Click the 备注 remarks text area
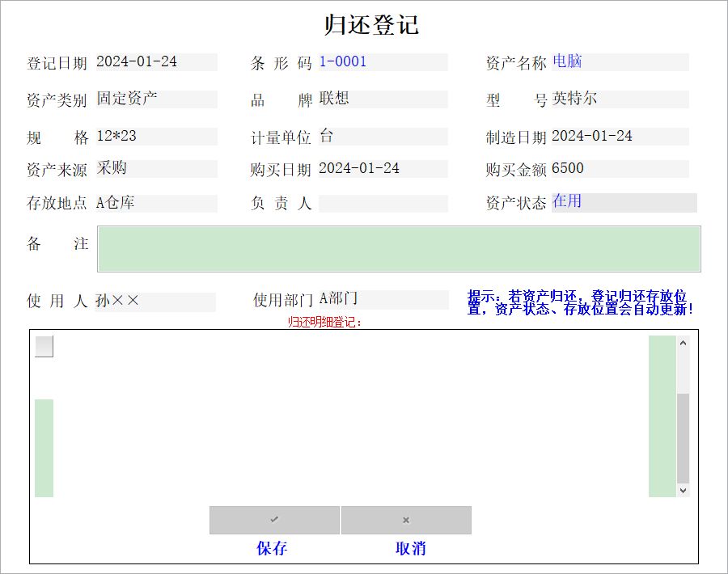The image size is (728, 574). [399, 249]
